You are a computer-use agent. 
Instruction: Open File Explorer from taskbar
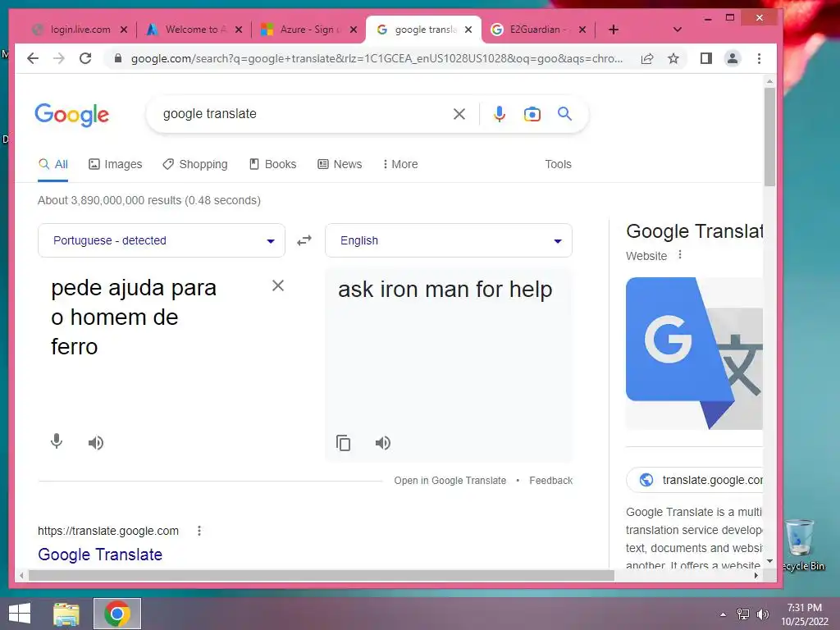66,614
